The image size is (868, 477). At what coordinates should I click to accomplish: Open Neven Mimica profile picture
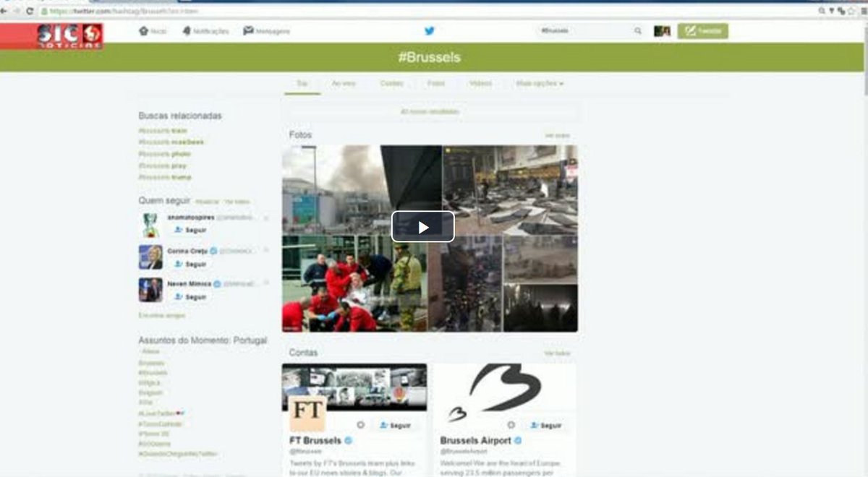point(150,291)
